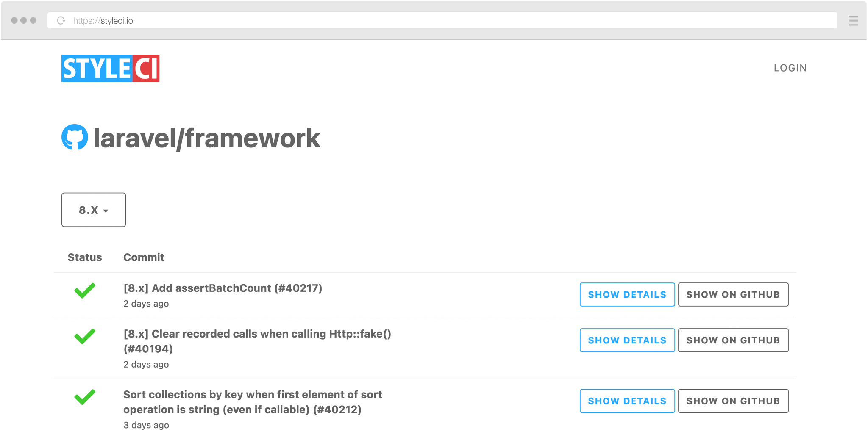Image resolution: width=868 pixels, height=440 pixels.
Task: Open sort collections commit on GitHub
Action: (733, 401)
